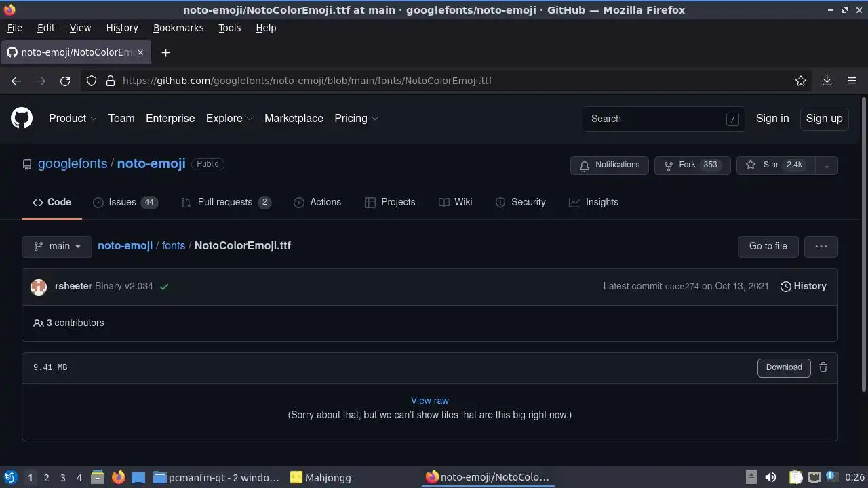868x488 pixels.
Task: Open the Firefox View menu
Action: 80,28
